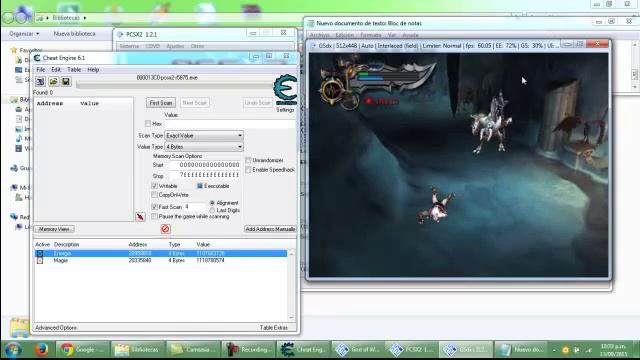Toggle Active box for Magia entry
Image resolution: width=640 pixels, height=360 pixels.
coord(40,260)
